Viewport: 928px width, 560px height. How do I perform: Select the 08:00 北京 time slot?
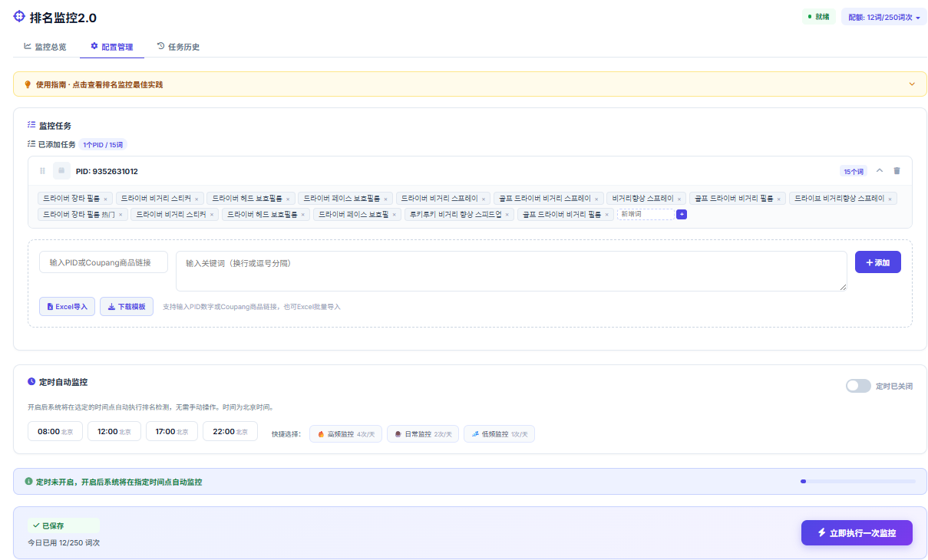(55, 432)
